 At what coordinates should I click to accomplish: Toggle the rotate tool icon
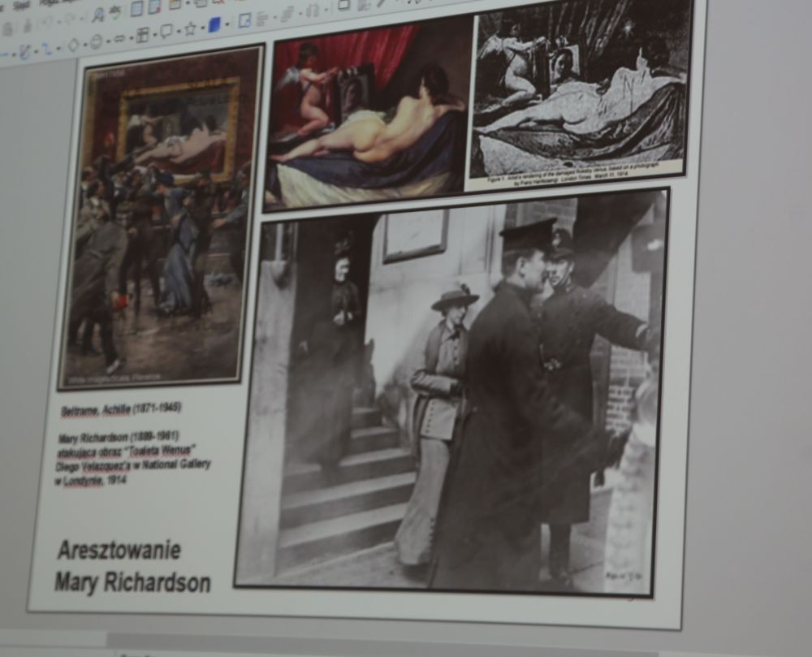[244, 20]
